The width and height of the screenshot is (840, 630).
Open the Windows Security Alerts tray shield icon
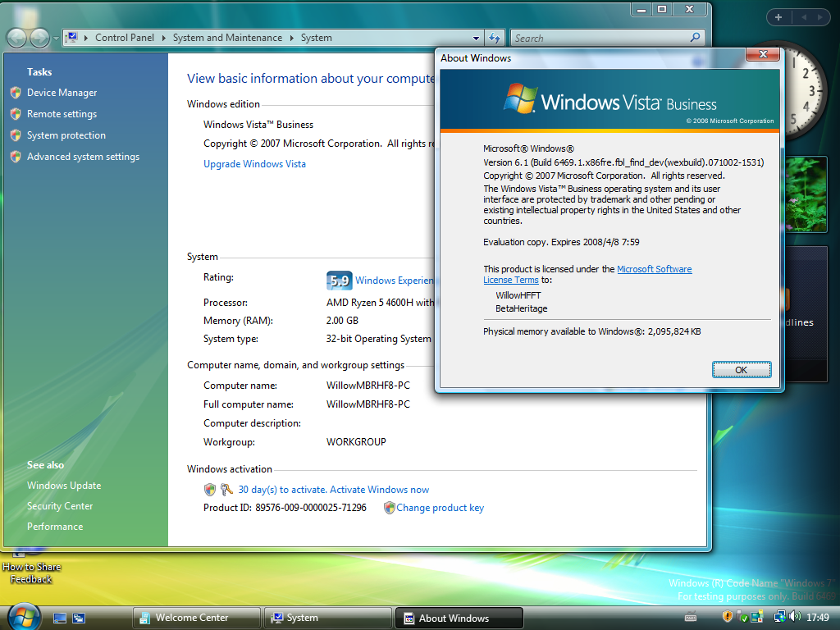[727, 617]
